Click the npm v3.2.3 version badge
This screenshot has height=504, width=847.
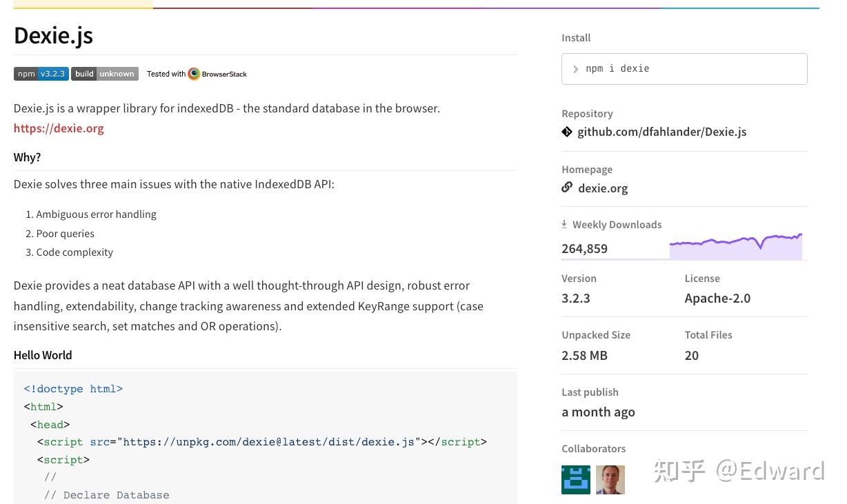[41, 74]
